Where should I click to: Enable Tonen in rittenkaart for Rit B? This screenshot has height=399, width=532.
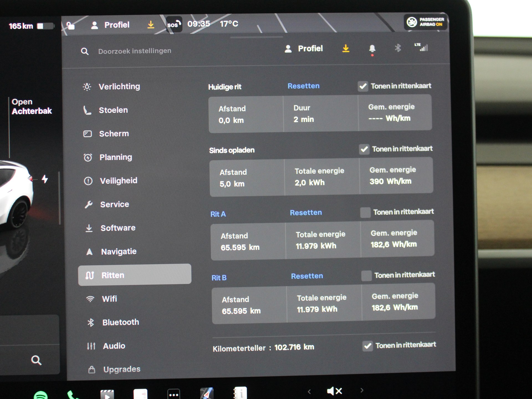tap(366, 276)
